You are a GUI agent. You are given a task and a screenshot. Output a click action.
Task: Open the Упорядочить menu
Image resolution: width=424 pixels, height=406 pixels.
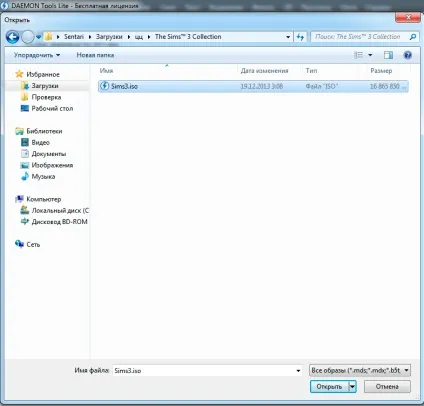(x=37, y=55)
